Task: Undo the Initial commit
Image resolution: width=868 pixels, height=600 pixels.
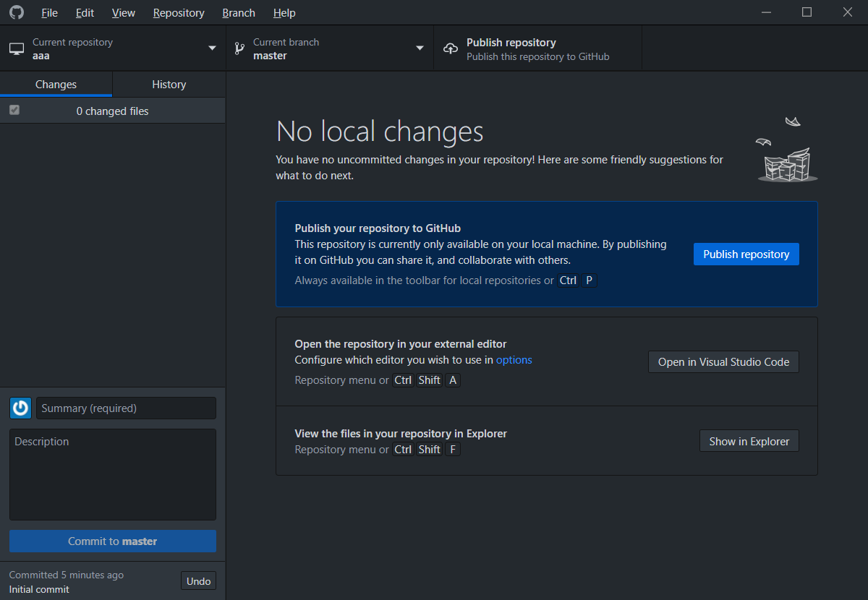Action: click(x=198, y=581)
